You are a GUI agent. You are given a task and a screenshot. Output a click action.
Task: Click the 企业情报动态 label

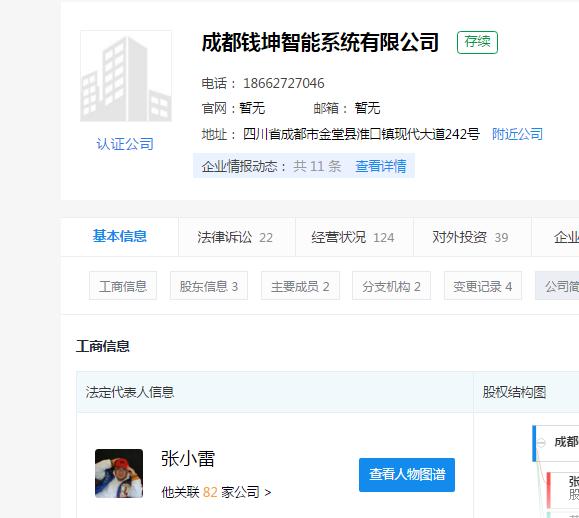[x=244, y=166]
